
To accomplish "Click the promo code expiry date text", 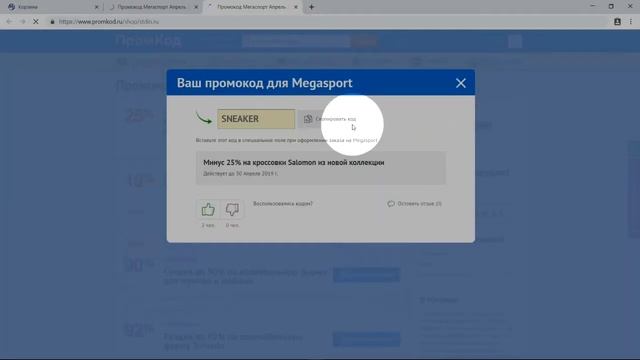I will [240, 173].
